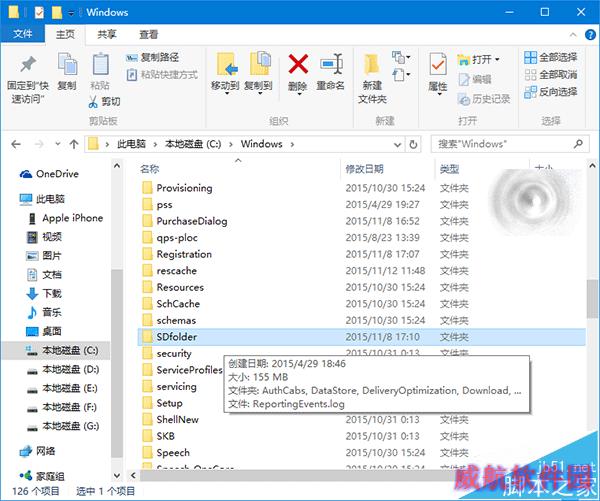Screen dimensions: 600x501
Task: Open the Copy to command
Action: click(259, 72)
